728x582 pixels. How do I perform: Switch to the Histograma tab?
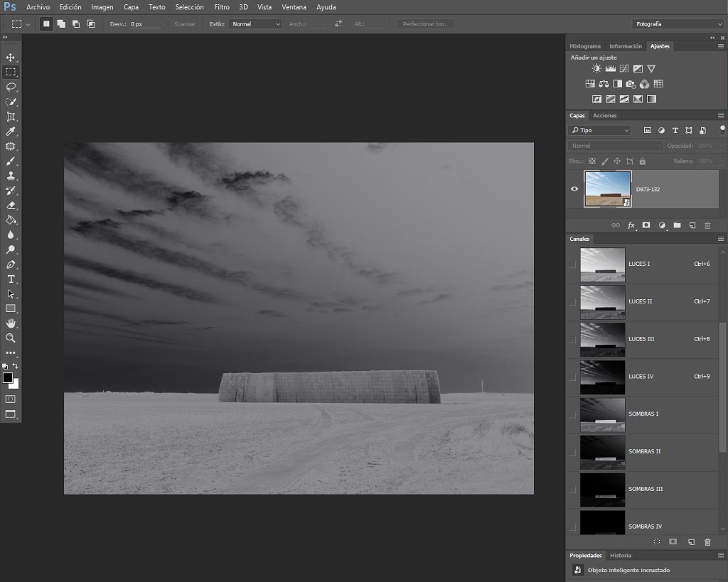[585, 46]
